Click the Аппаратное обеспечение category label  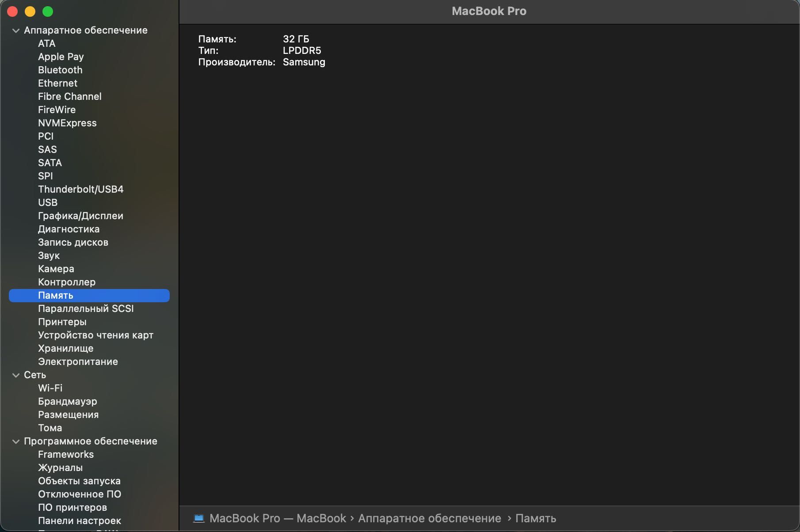pos(86,30)
